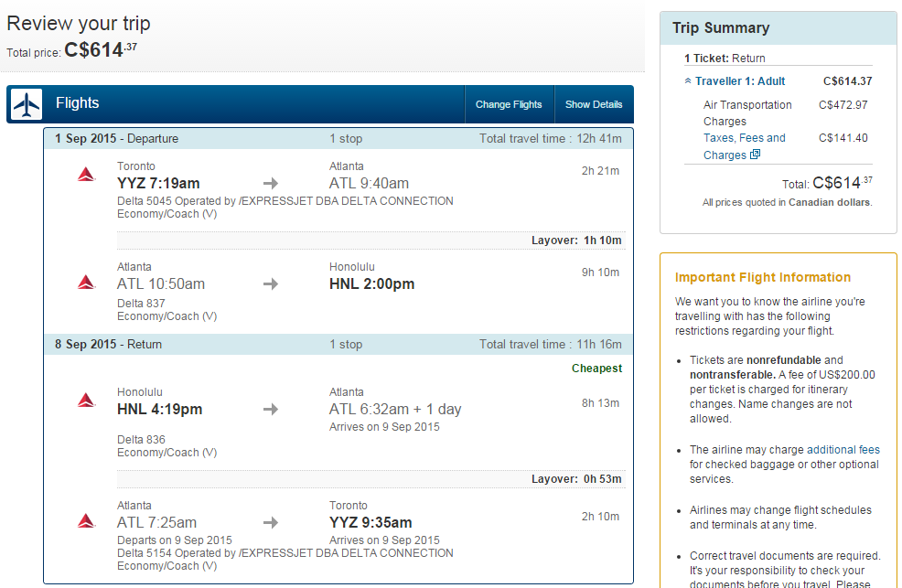Click Delta logo beside YYZ 7:19am flight
This screenshot has height=588, width=902.
[86, 174]
